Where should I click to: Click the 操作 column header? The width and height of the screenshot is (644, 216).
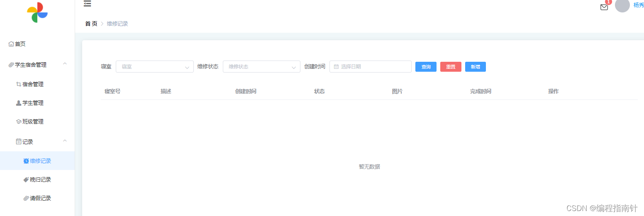(x=554, y=91)
